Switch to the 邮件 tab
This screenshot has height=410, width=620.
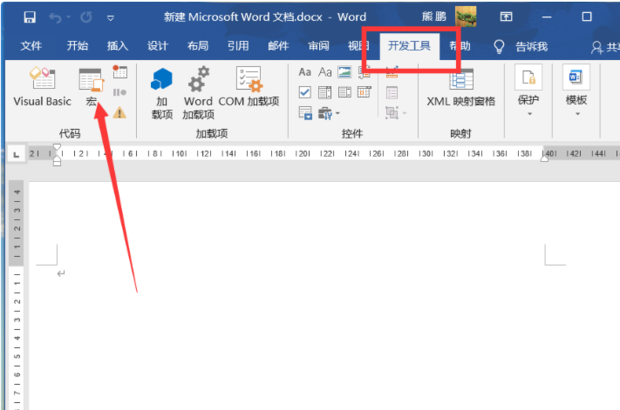coord(278,46)
